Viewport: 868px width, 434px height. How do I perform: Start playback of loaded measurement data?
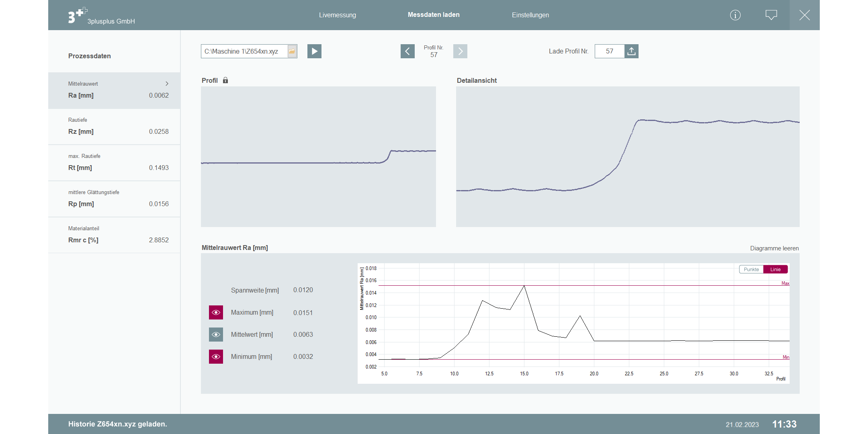[314, 51]
